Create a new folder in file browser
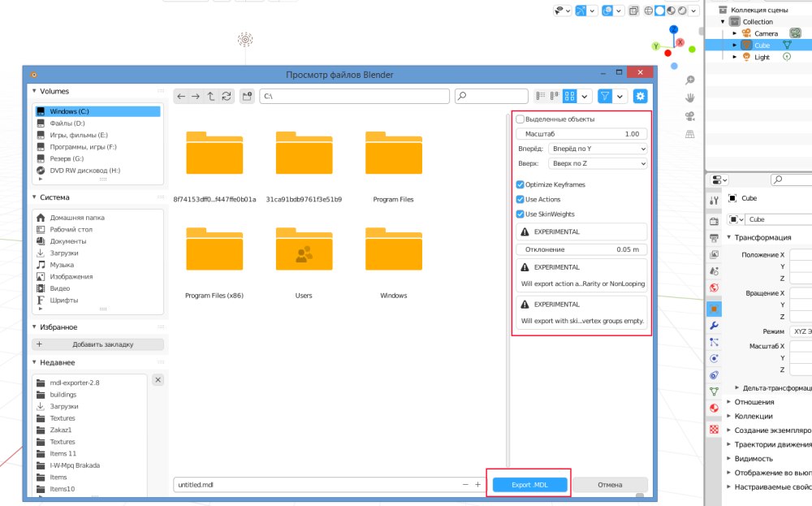 tap(247, 97)
